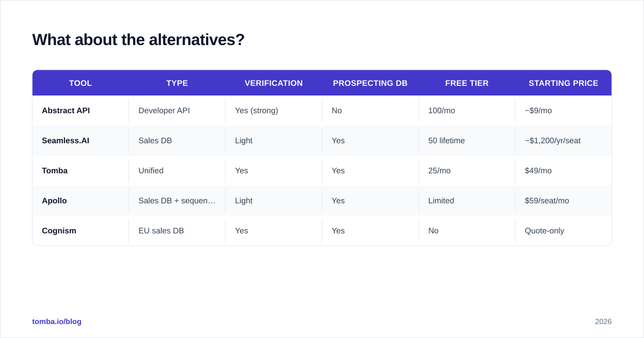The height and width of the screenshot is (338, 644).
Task: Click Prospecting DB 'Yes' in Seamless.AI row
Action: 370,141
